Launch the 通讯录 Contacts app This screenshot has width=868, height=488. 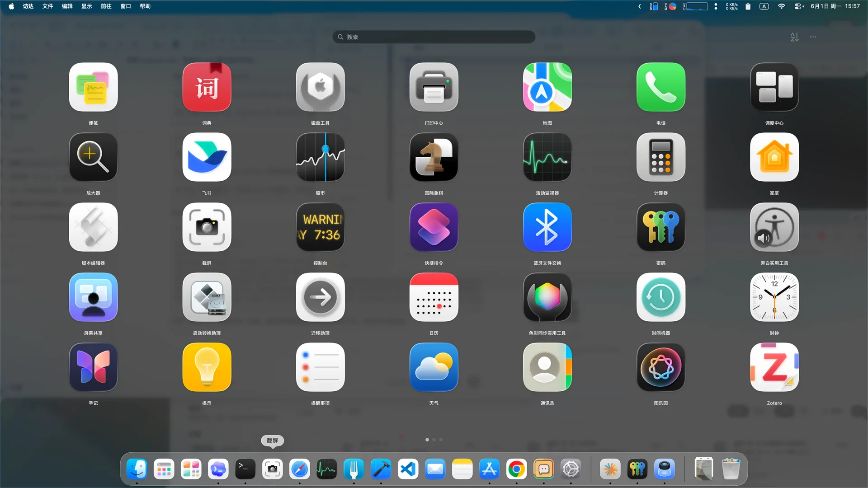pos(547,367)
